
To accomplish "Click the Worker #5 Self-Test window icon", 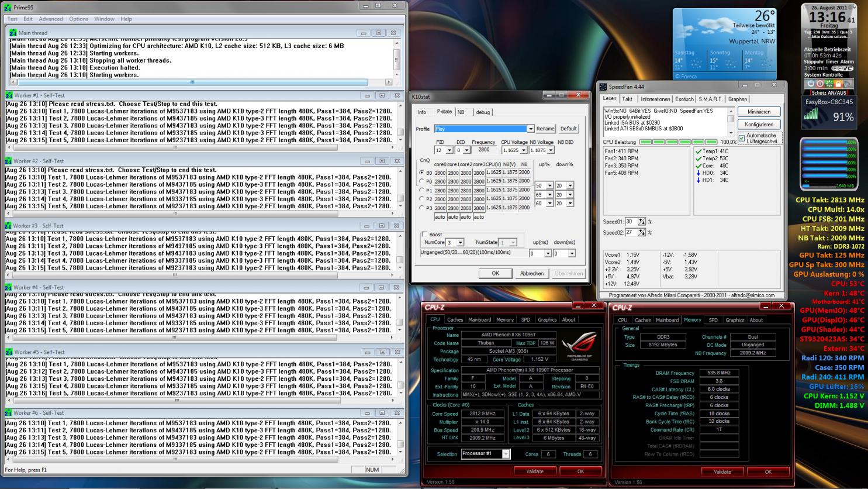I will (x=8, y=352).
